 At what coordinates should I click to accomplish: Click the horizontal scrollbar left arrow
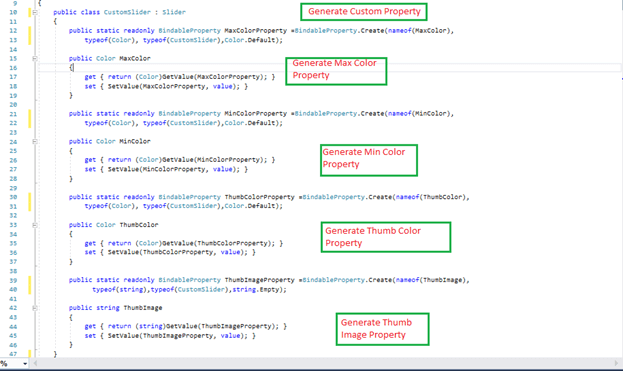[x=35, y=363]
